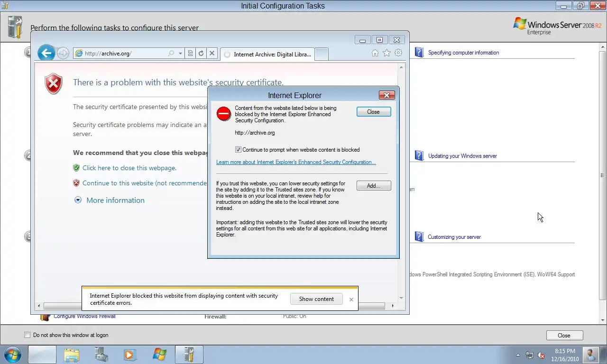The image size is (607, 364).
Task: Go back using Internet Explorer's back arrow
Action: pos(46,53)
